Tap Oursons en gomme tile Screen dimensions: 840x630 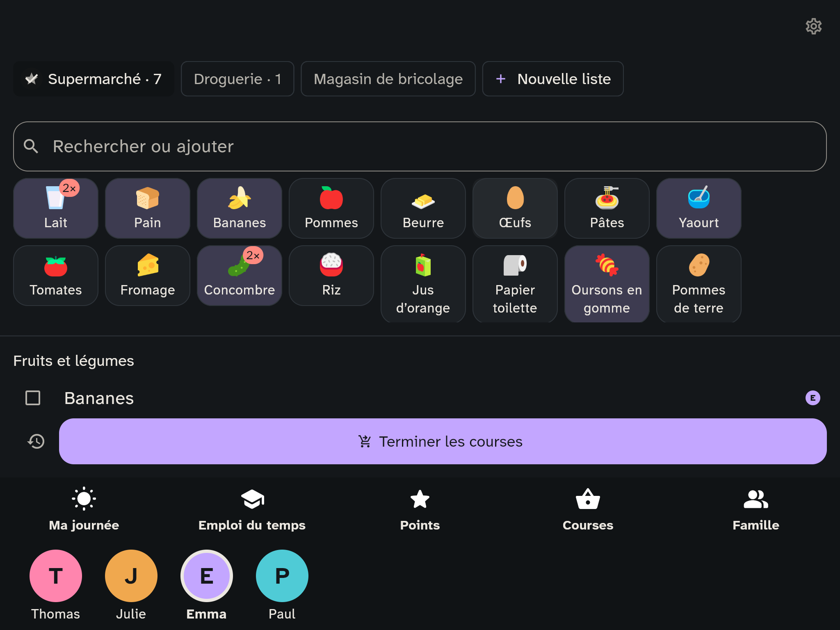click(x=607, y=284)
